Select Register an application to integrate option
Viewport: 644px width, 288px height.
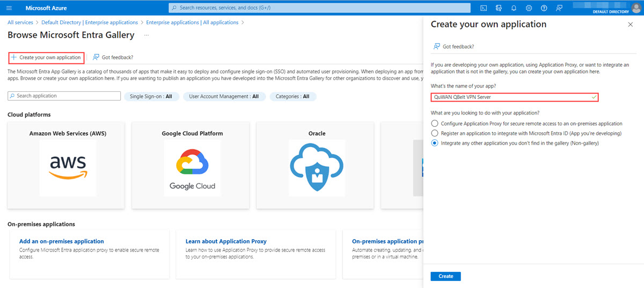click(435, 133)
